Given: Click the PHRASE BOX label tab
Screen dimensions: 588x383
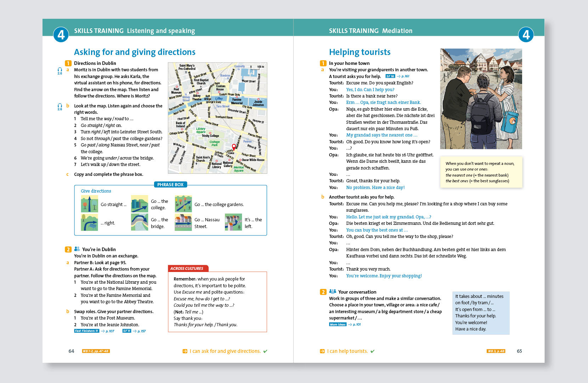Looking at the screenshot, I should (170, 185).
